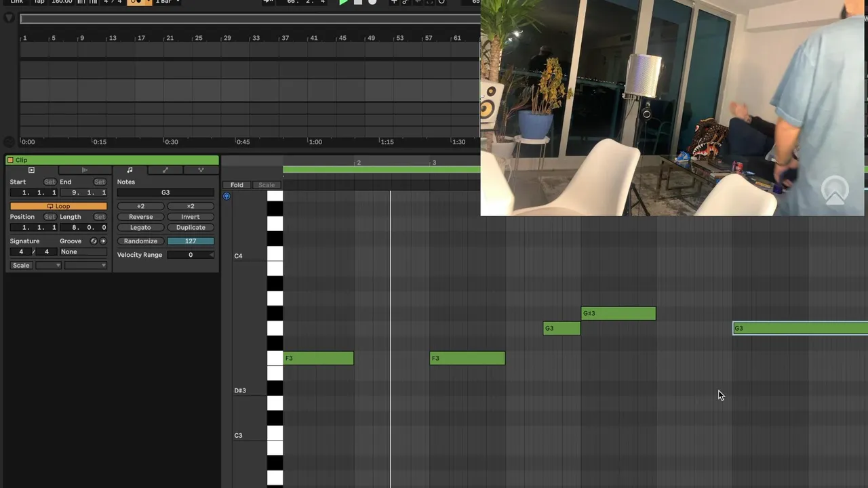Image resolution: width=868 pixels, height=488 pixels.
Task: Click the arrangement overview scrollbar
Action: (250, 18)
